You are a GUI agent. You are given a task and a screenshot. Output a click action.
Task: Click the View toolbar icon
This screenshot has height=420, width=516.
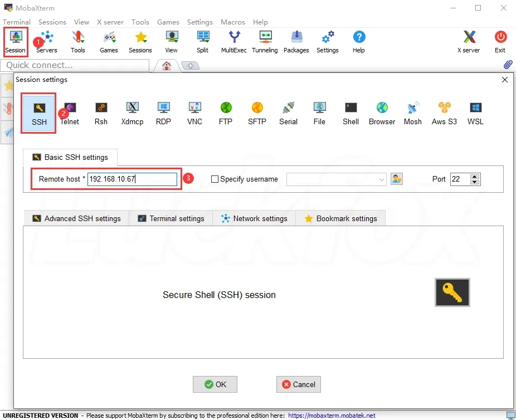(172, 42)
